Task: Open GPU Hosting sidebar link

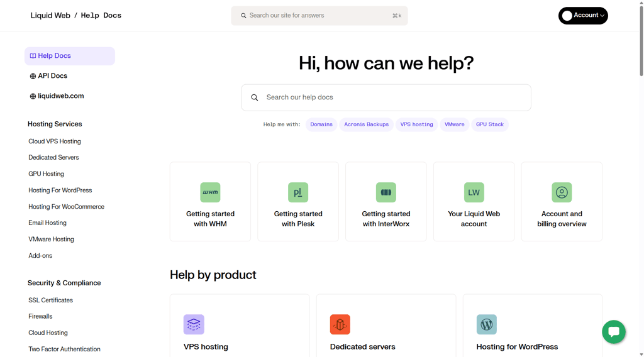Action: pos(46,173)
